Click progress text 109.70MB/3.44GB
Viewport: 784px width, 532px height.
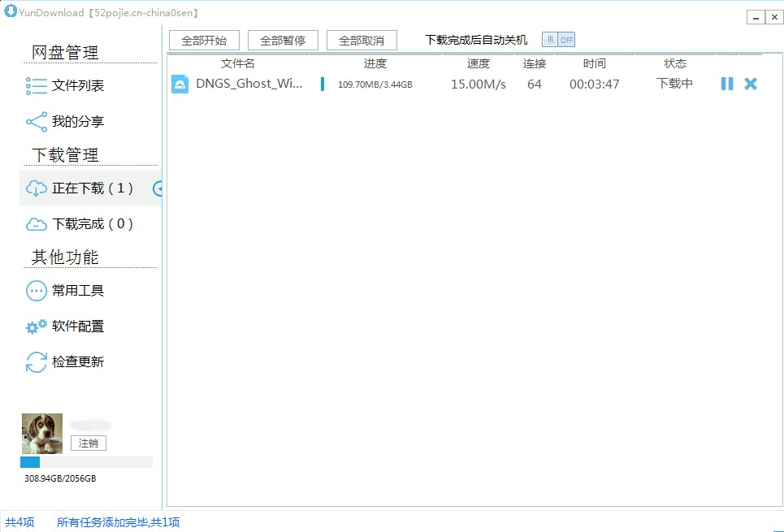(375, 84)
